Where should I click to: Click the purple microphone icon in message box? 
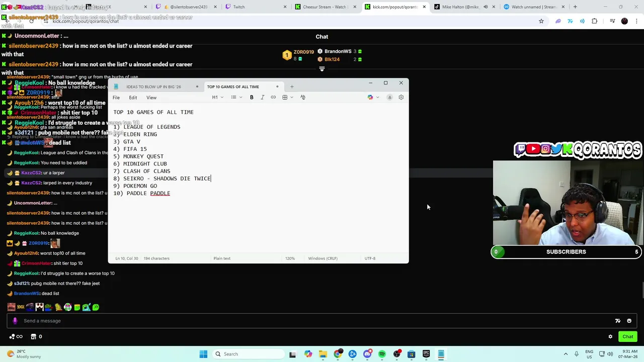coord(15,321)
